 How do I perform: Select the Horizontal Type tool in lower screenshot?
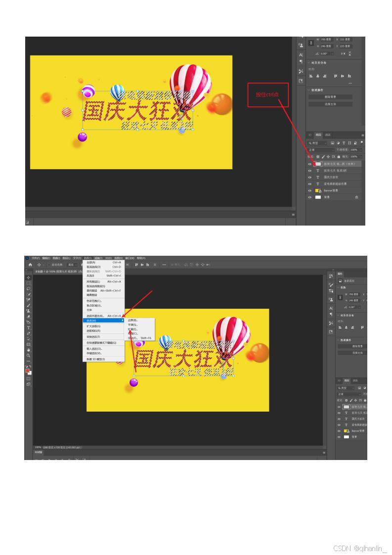[28, 328]
